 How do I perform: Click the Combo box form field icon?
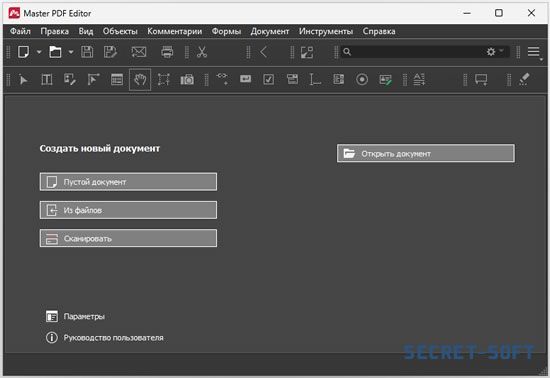pyautogui.click(x=292, y=79)
